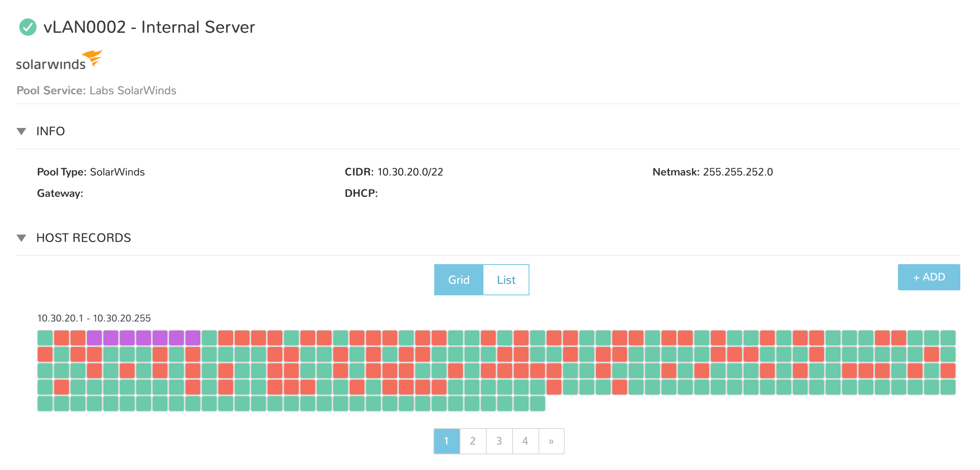Screen dimensions: 980x470
Task: Select the first purple host cell
Action: tap(94, 338)
